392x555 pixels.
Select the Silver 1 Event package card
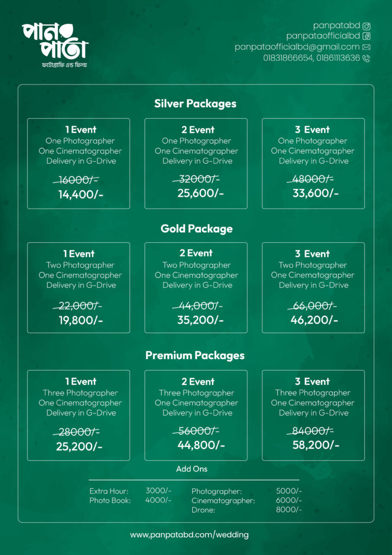point(79,163)
